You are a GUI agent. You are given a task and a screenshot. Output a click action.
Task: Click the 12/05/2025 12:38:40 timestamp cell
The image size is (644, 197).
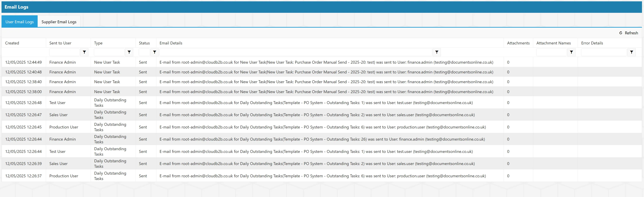point(23,82)
